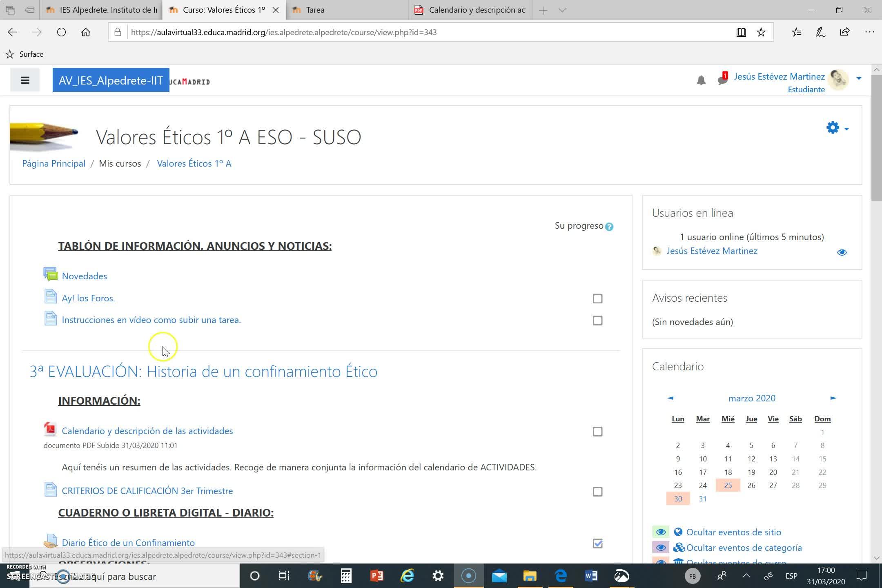Expand the browser tabs list chevron
The image size is (882, 588).
562,10
